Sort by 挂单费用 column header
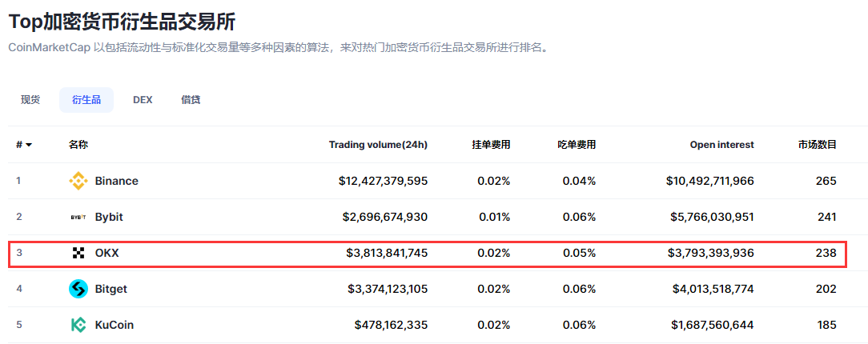The height and width of the screenshot is (344, 868). 491,145
